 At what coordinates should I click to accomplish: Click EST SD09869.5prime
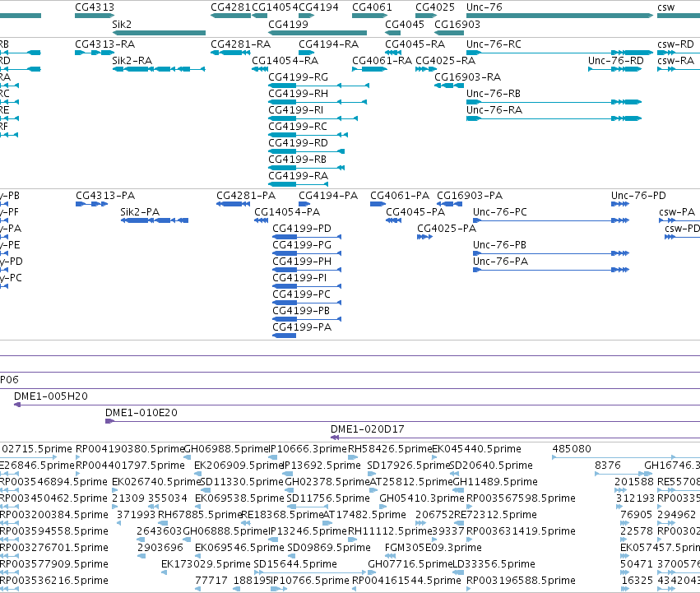click(x=329, y=548)
